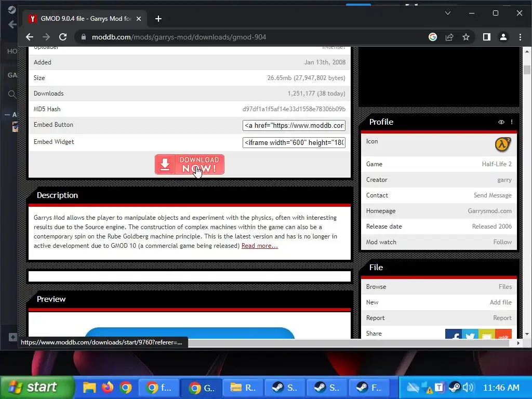Open the tab search chevron
532x399 pixels.
pyautogui.click(x=448, y=13)
